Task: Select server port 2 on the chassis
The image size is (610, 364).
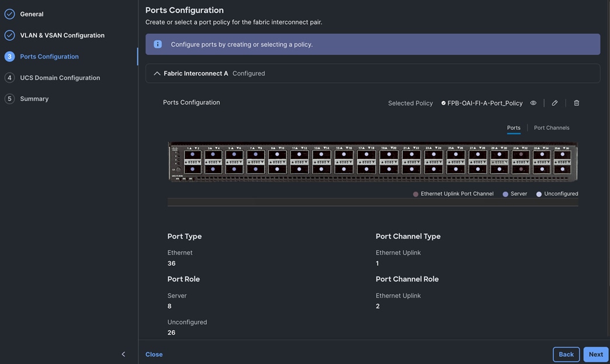Action: tap(193, 169)
